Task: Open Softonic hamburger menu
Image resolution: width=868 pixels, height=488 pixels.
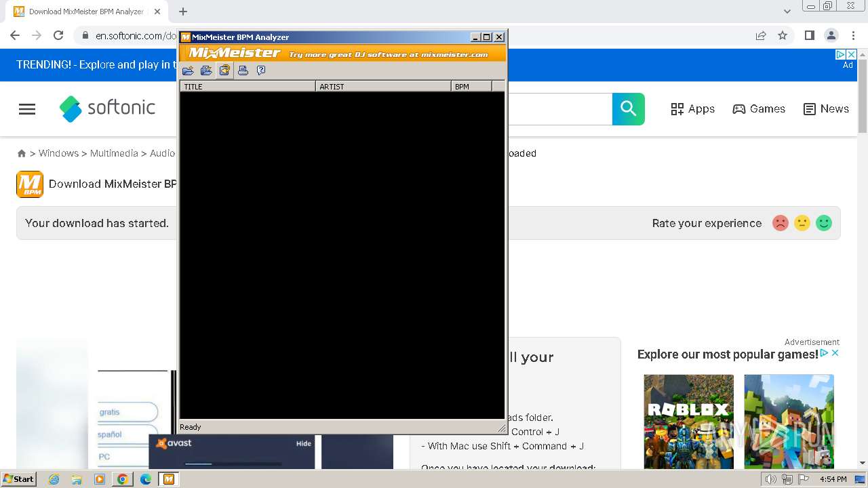Action: pos(27,109)
